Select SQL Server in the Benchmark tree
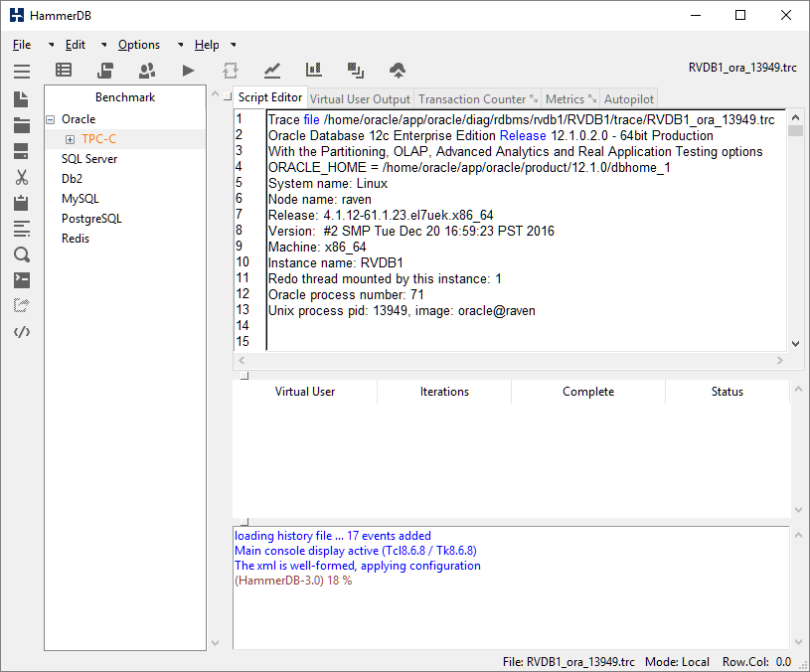The width and height of the screenshot is (810, 672). tap(89, 159)
